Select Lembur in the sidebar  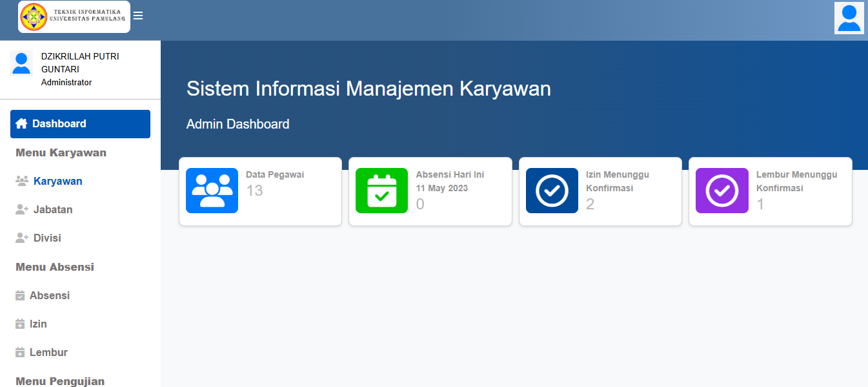pyautogui.click(x=48, y=352)
